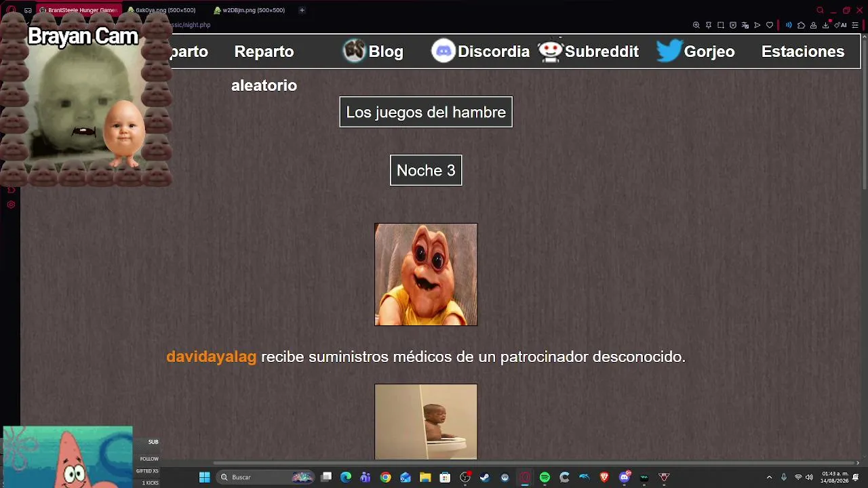The image size is (868, 488).
Task: Open the downloads icon
Action: 826,25
